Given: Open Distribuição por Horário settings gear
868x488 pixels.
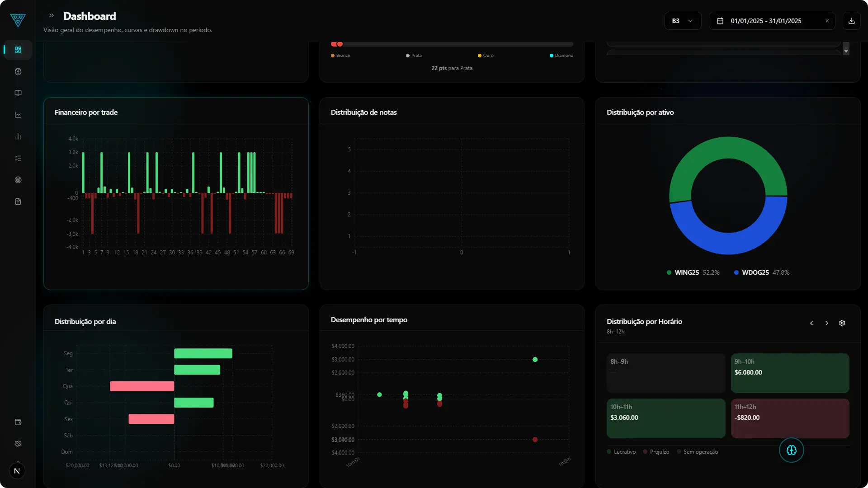Looking at the screenshot, I should pyautogui.click(x=842, y=323).
